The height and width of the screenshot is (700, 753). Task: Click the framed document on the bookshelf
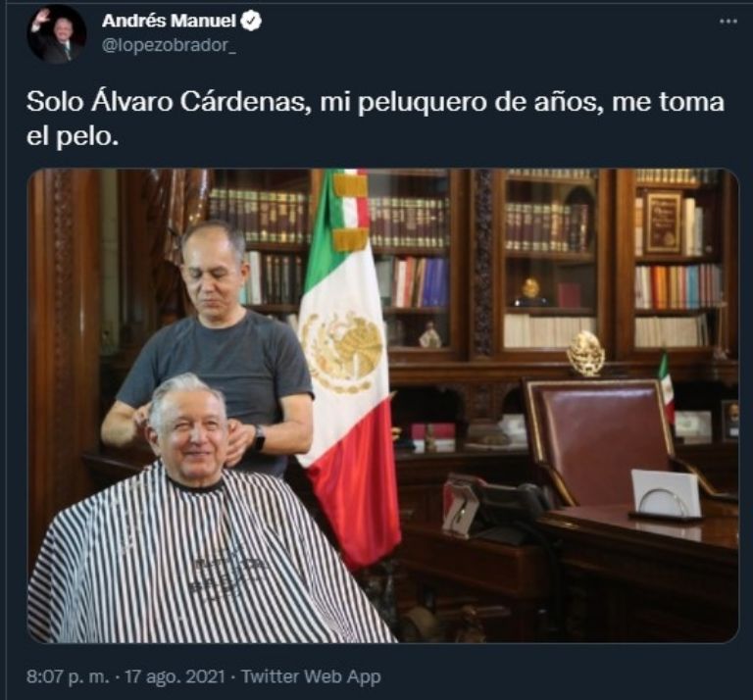(x=662, y=223)
